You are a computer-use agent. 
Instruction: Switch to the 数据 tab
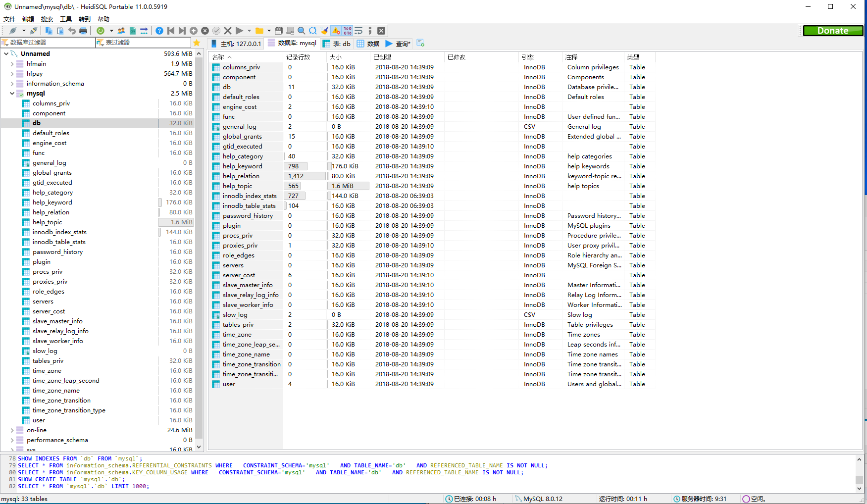pyautogui.click(x=368, y=44)
